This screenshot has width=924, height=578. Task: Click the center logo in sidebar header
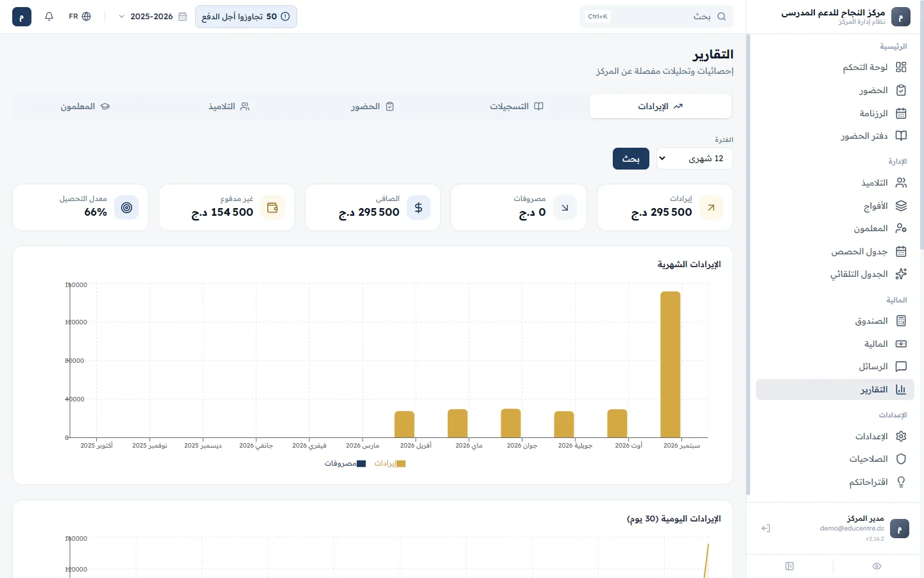901,17
